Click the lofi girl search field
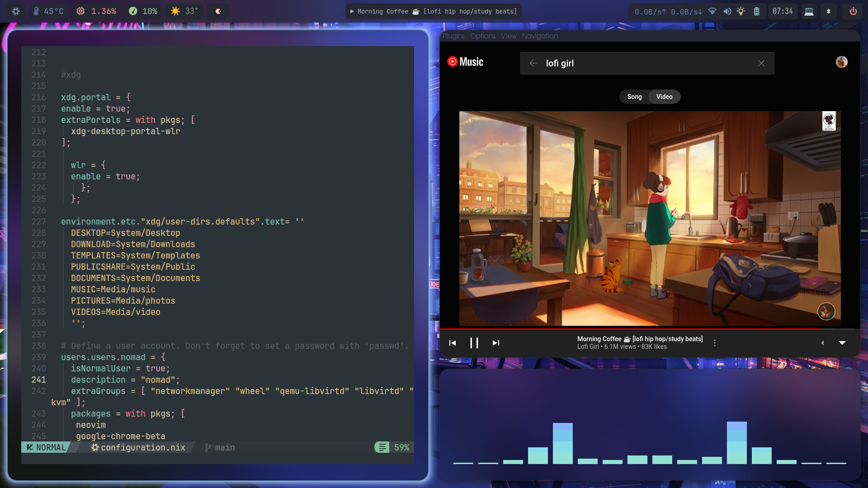 [646, 63]
